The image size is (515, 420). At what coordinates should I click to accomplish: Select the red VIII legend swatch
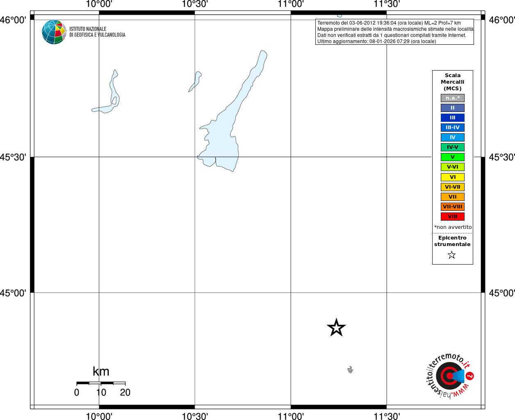click(x=453, y=217)
